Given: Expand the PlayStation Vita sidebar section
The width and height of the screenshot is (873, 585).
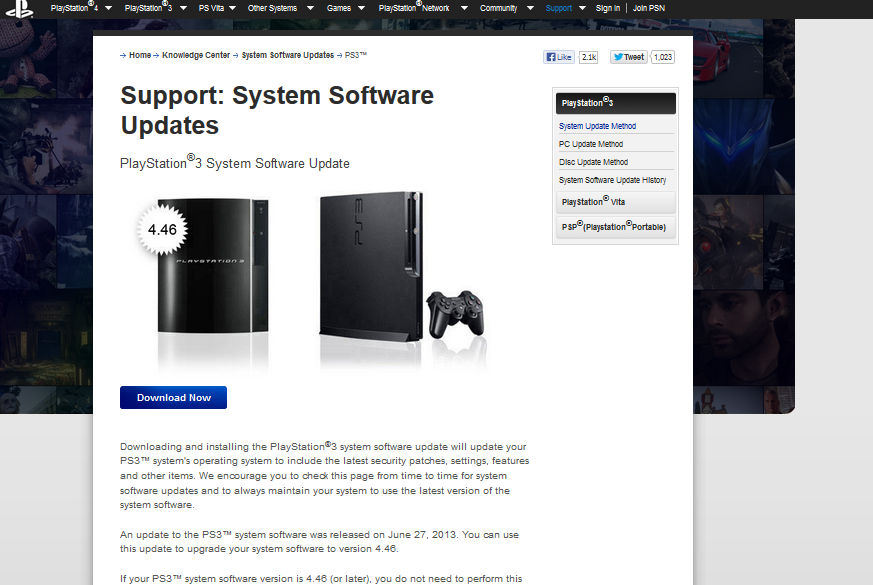Looking at the screenshot, I should point(616,203).
